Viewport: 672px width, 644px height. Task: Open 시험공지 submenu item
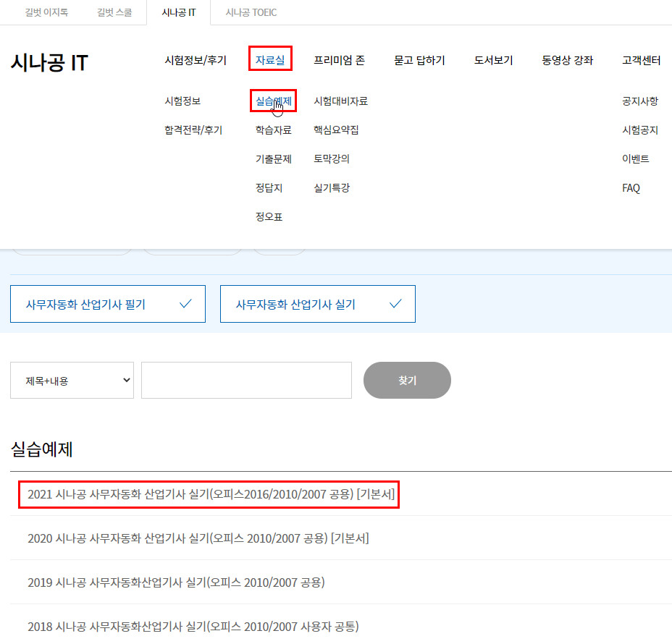(x=640, y=130)
